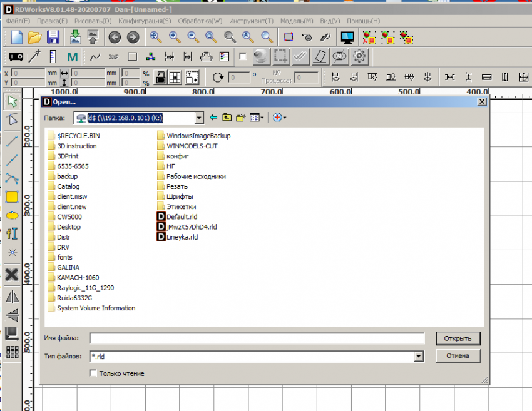532x411 pixels.
Task: Create a new folder in Open dialog
Action: coord(240,117)
